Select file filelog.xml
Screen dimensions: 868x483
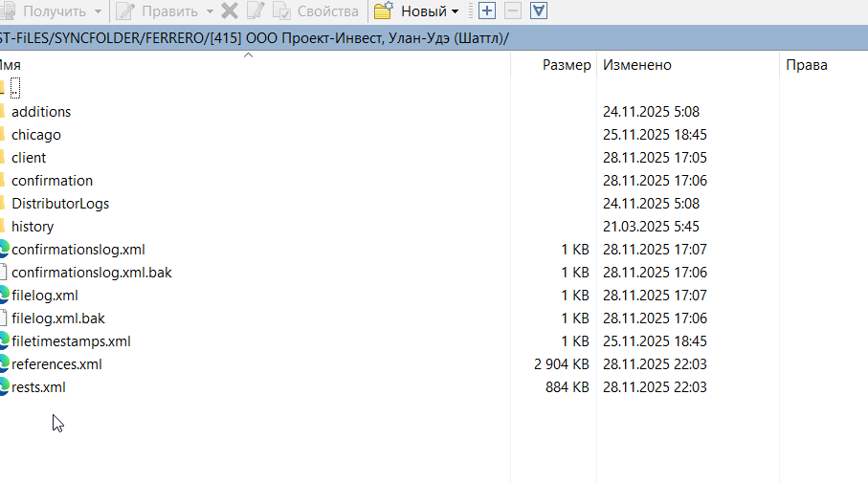pos(45,296)
